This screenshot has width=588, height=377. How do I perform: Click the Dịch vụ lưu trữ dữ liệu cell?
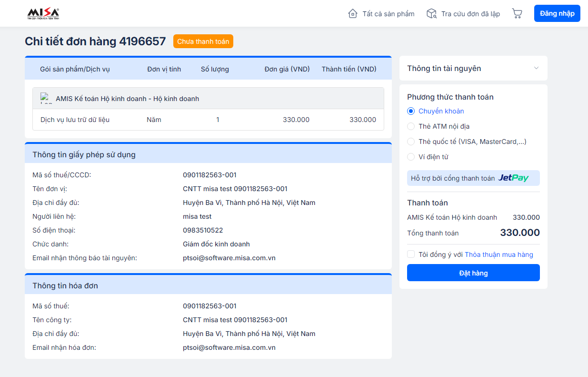click(x=75, y=120)
